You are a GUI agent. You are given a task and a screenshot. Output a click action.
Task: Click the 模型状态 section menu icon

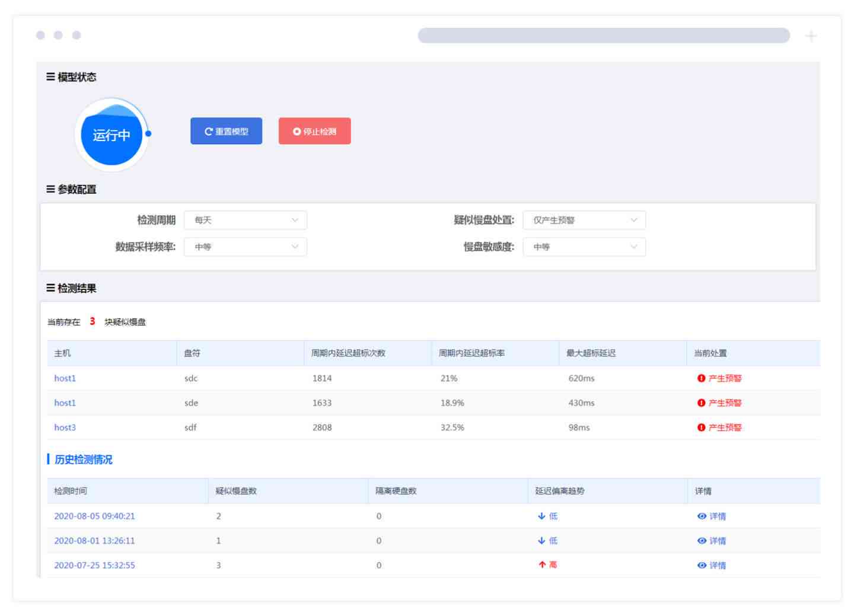coord(50,77)
